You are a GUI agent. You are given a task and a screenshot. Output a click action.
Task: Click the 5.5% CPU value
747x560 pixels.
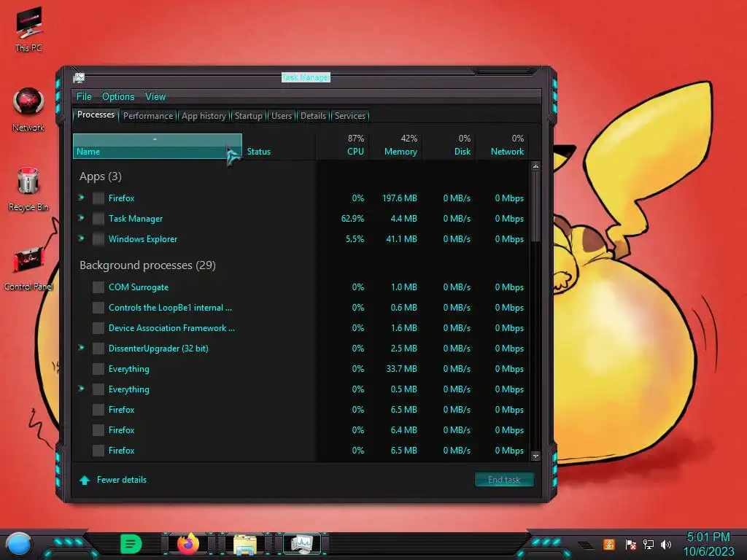tap(355, 239)
